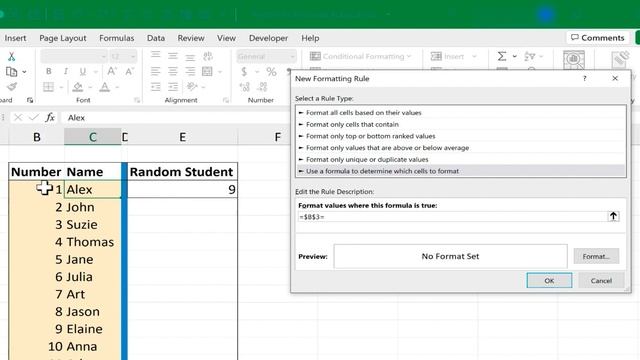Viewport: 640px width, 360px height.
Task: Click OK in New Formatting Rule
Action: (549, 280)
